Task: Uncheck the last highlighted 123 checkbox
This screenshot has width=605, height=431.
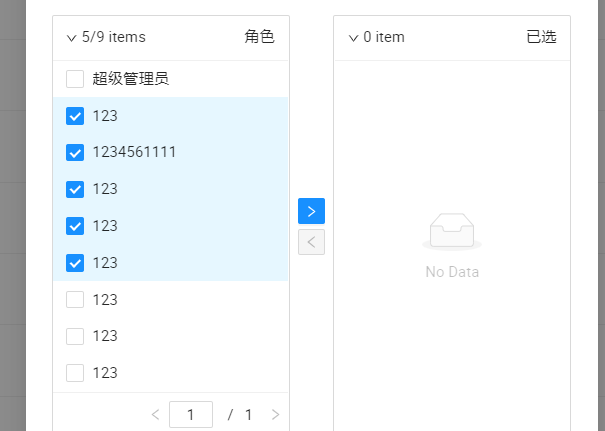Action: click(x=75, y=263)
